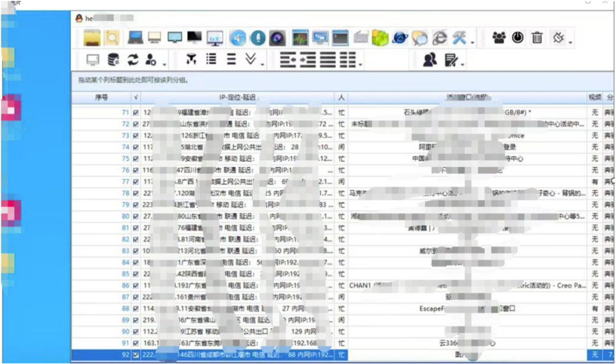The width and height of the screenshot is (616, 364).
Task: Click the trash can delete icon
Action: (537, 38)
